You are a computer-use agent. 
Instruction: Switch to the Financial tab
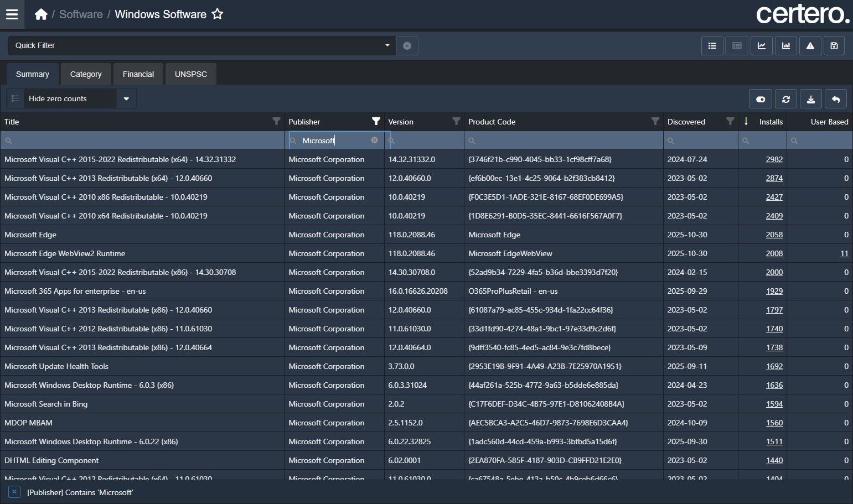coord(138,74)
